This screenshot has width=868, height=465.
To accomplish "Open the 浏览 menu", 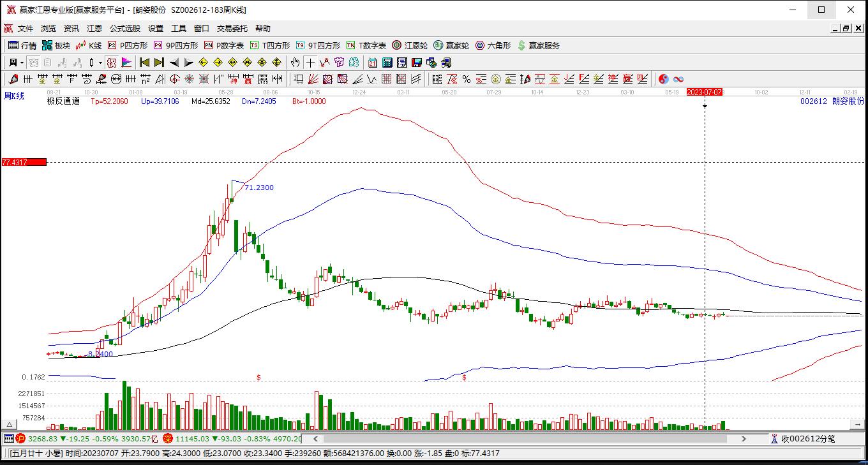I will pos(49,29).
